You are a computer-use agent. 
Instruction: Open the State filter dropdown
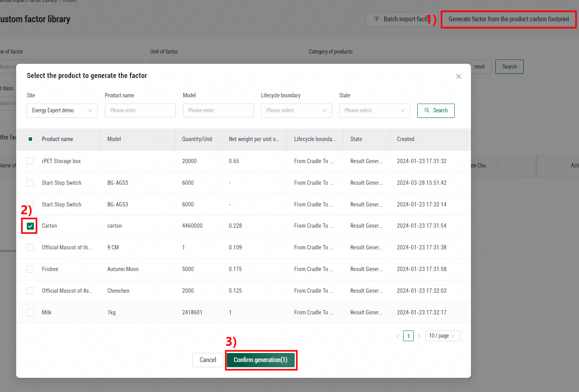pyautogui.click(x=375, y=111)
